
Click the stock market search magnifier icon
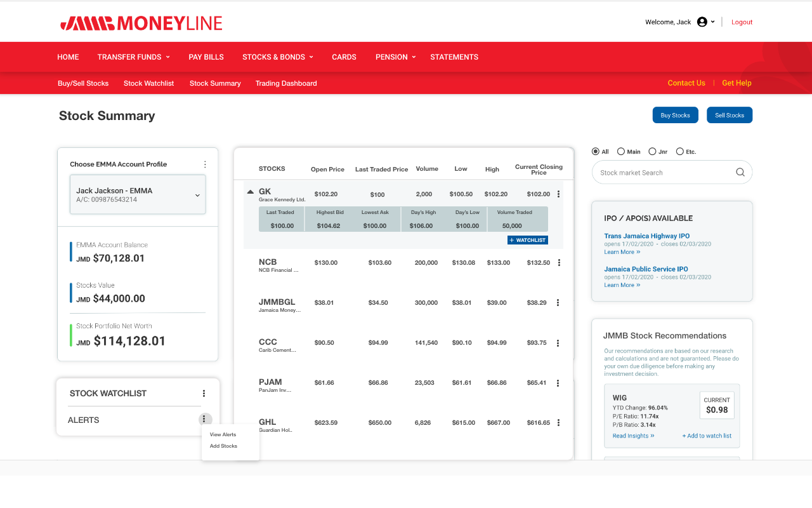point(740,172)
